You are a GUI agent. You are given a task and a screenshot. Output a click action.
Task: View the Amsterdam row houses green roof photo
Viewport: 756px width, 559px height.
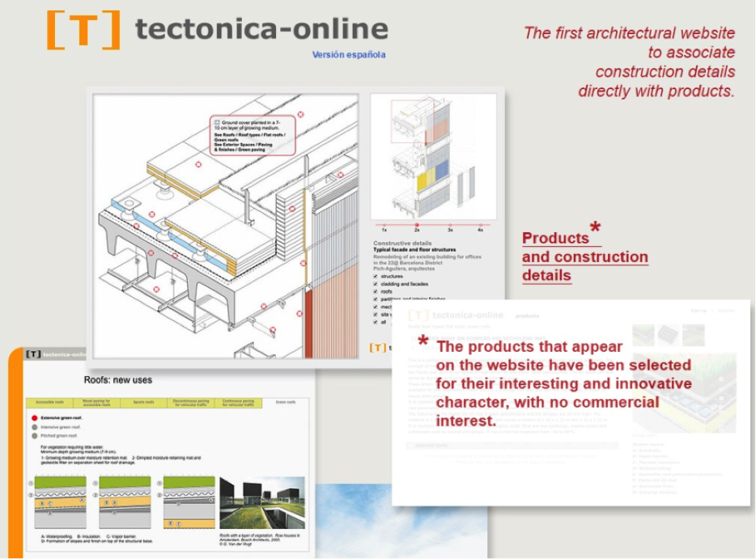point(262,502)
